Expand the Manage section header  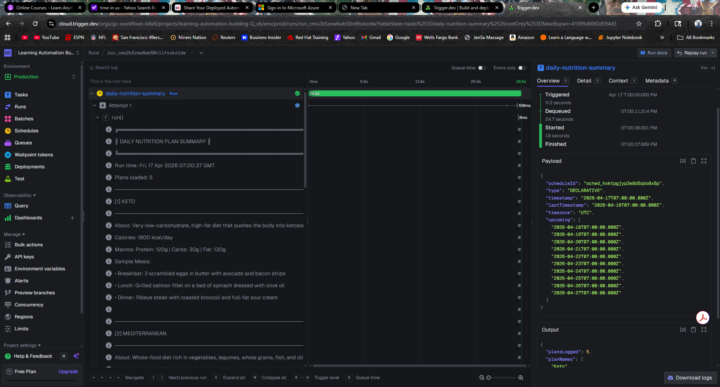click(14, 234)
